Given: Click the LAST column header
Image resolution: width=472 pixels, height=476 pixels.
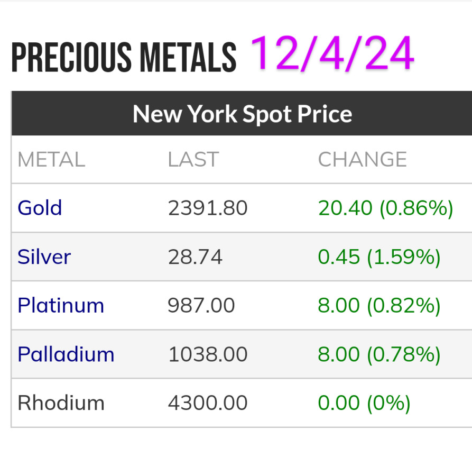Looking at the screenshot, I should pyautogui.click(x=193, y=160).
